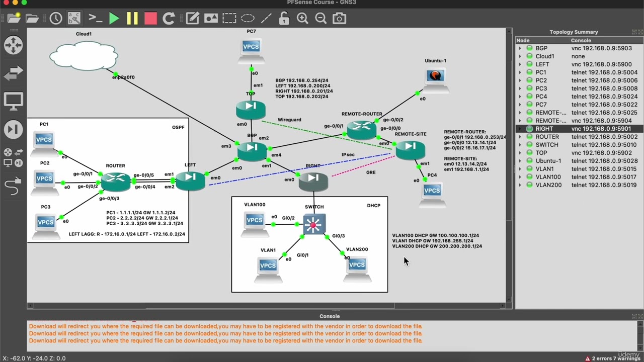Expand the Ubuntu-1 node in summary
644x362 pixels.
[x=520, y=161]
